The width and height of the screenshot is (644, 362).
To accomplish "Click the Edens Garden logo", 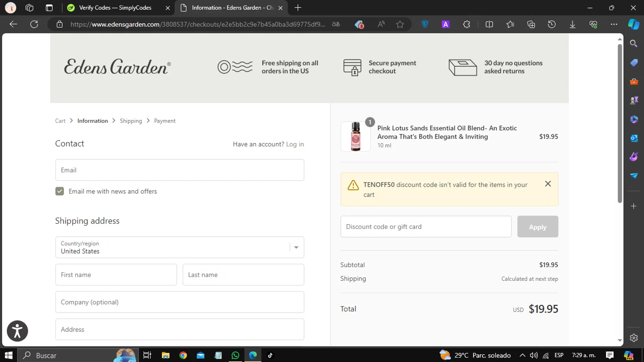I will 117,67.
